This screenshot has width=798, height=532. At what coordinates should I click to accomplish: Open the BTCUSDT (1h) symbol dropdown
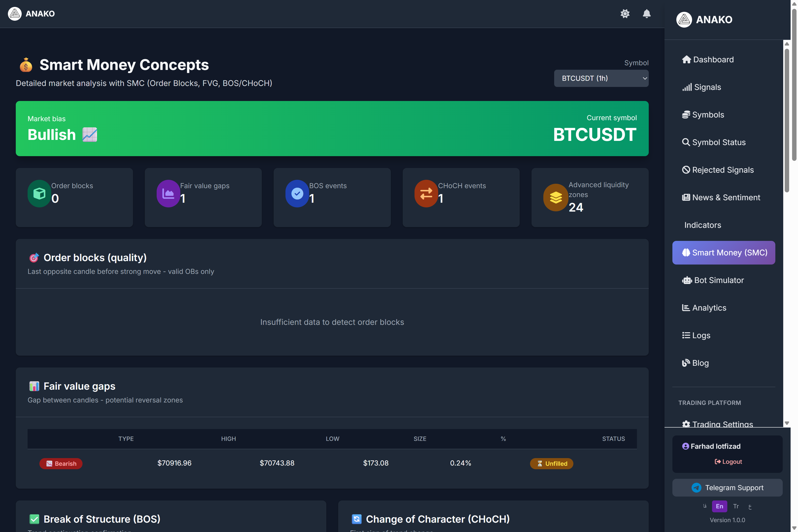point(601,78)
